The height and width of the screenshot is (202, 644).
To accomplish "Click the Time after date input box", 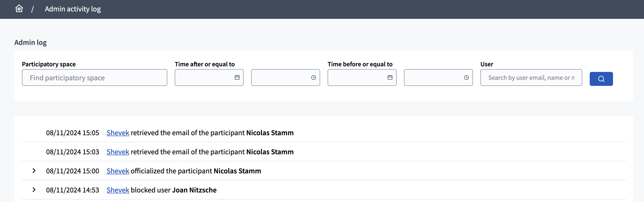I will (x=209, y=77).
